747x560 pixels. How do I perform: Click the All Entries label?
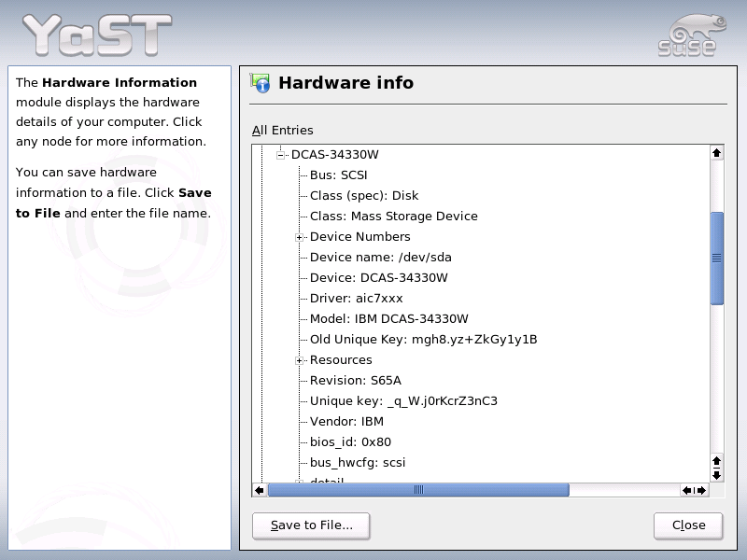[x=283, y=131]
